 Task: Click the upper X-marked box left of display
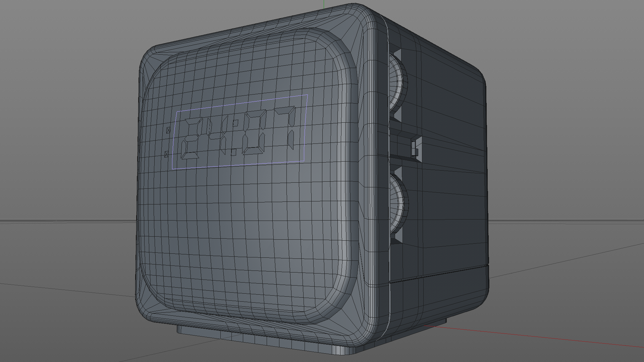(x=168, y=130)
